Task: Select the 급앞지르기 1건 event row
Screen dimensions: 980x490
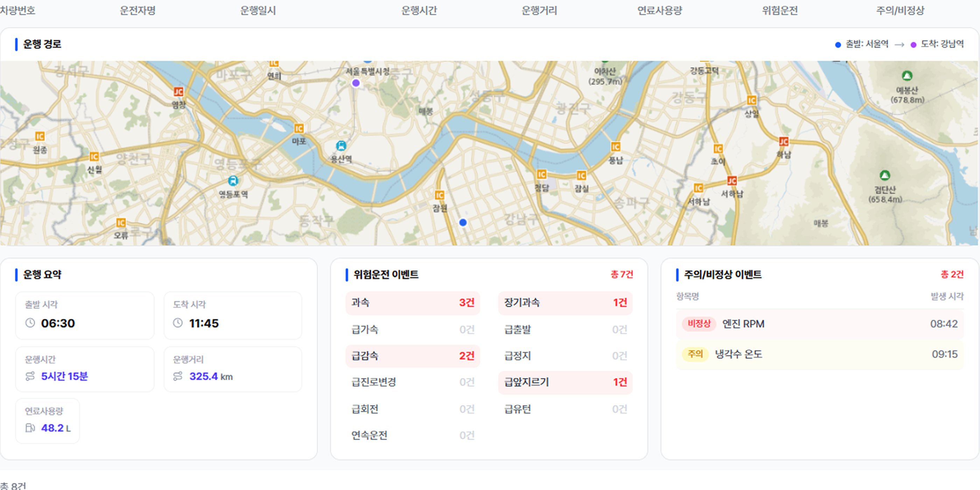Action: point(565,382)
